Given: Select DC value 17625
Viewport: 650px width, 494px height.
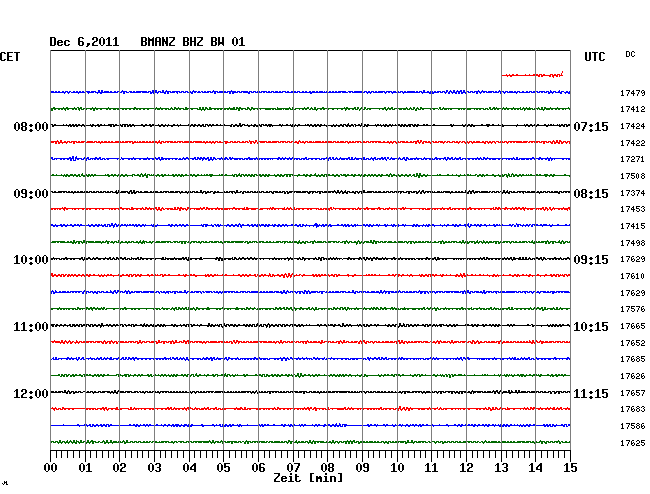Looking at the screenshot, I should [633, 443].
